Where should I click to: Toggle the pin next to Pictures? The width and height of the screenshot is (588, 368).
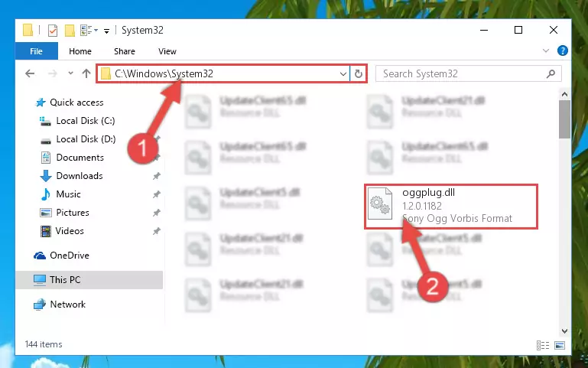coord(157,213)
